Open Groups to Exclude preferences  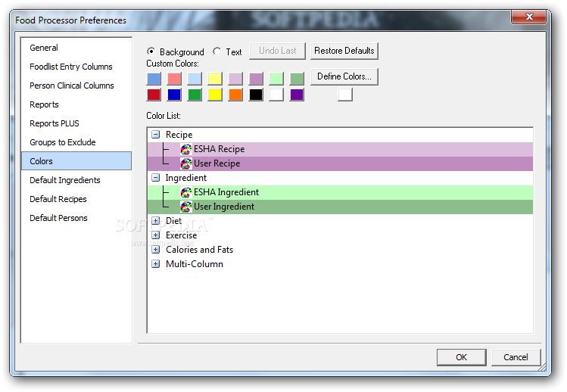[x=76, y=142]
